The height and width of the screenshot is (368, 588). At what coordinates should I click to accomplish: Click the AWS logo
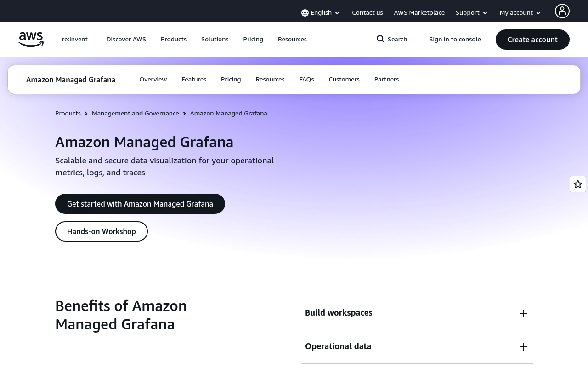[31, 40]
